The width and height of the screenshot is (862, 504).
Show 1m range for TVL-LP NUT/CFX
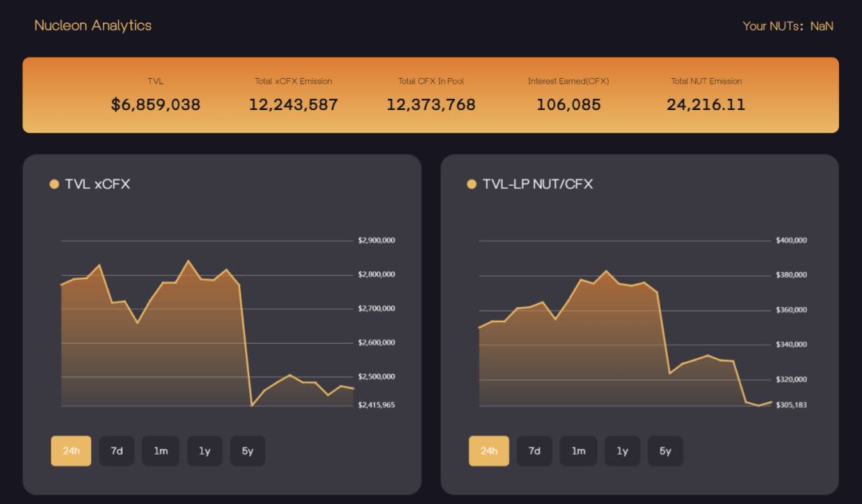pos(579,451)
